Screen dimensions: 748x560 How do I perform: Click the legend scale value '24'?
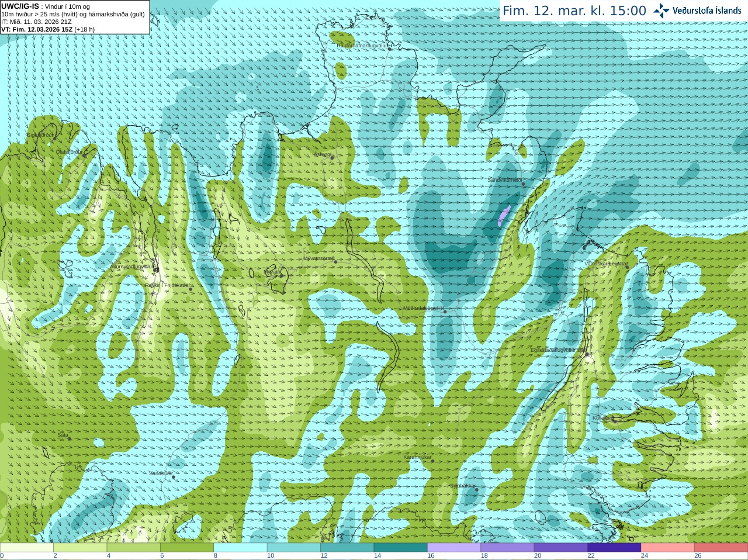[645, 556]
